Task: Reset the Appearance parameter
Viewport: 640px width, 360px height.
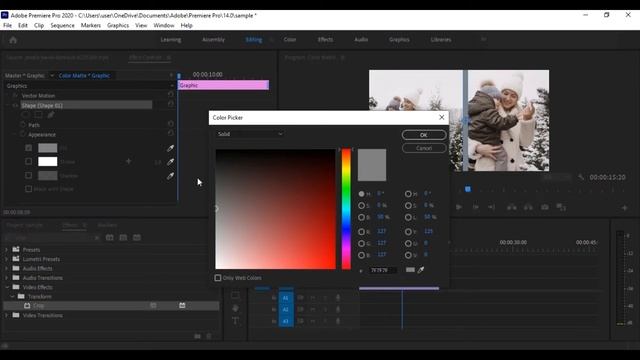Action: click(x=171, y=133)
